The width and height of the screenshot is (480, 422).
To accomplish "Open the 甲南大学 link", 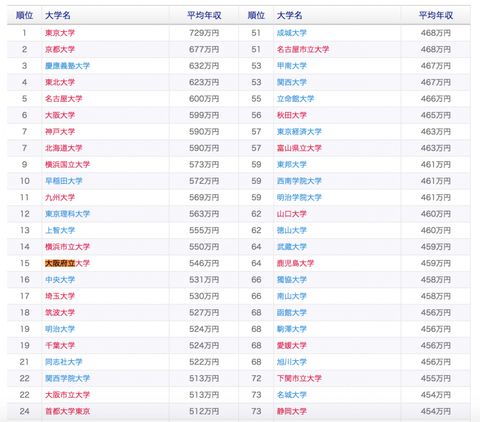I will click(292, 66).
